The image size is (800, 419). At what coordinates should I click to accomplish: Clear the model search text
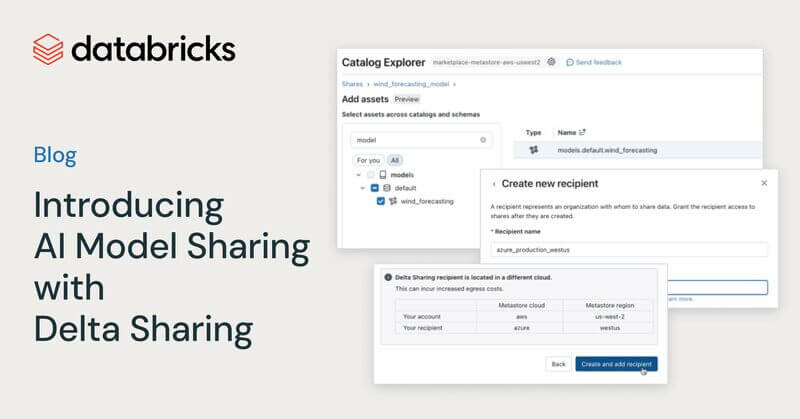click(483, 140)
